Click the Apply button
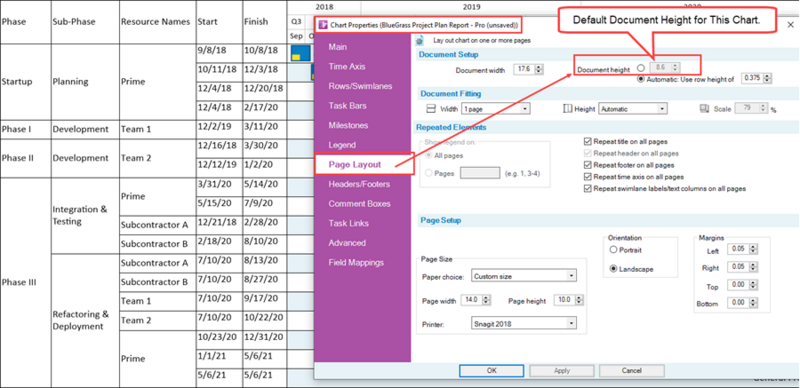 pyautogui.click(x=562, y=371)
